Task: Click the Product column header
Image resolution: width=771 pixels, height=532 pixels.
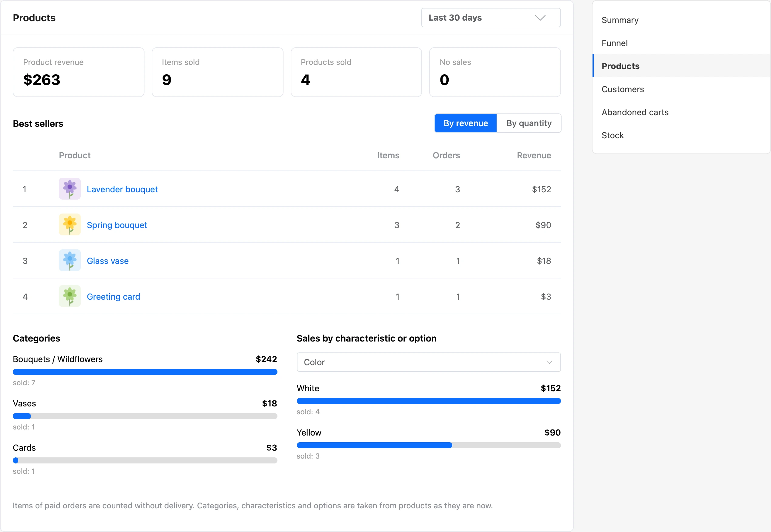Action: (x=75, y=155)
